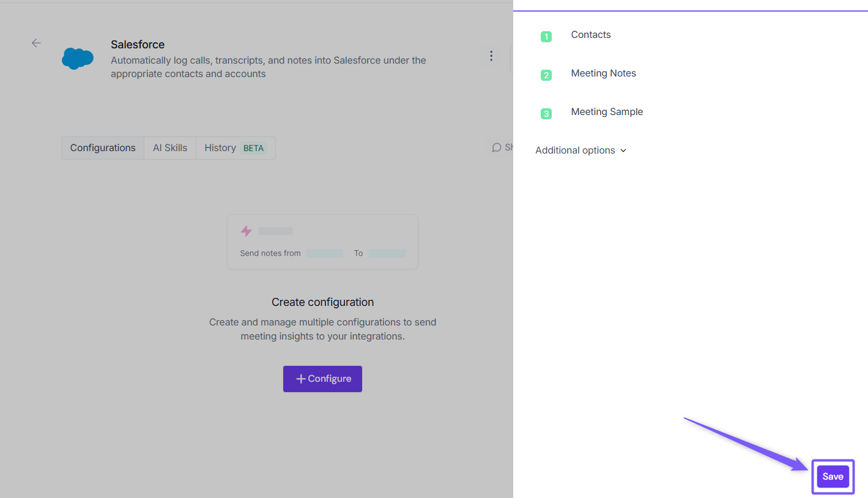This screenshot has width=868, height=498.
Task: Click the back arrow icon
Action: coord(36,43)
